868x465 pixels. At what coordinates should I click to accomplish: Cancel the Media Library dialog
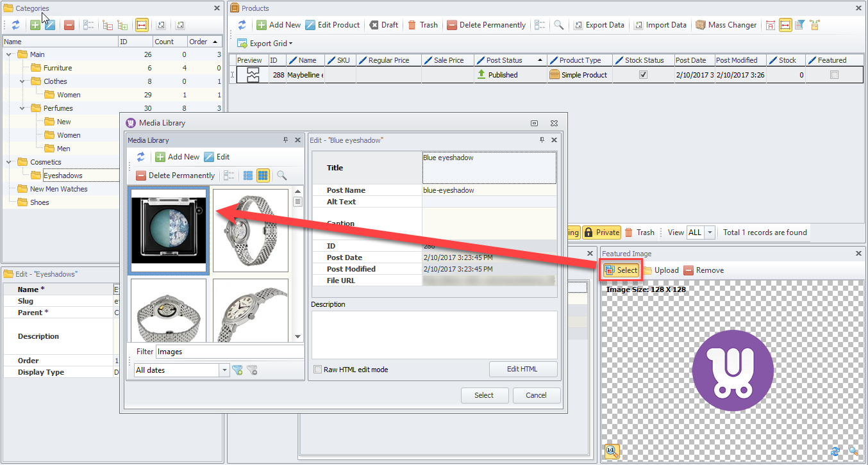coord(536,395)
